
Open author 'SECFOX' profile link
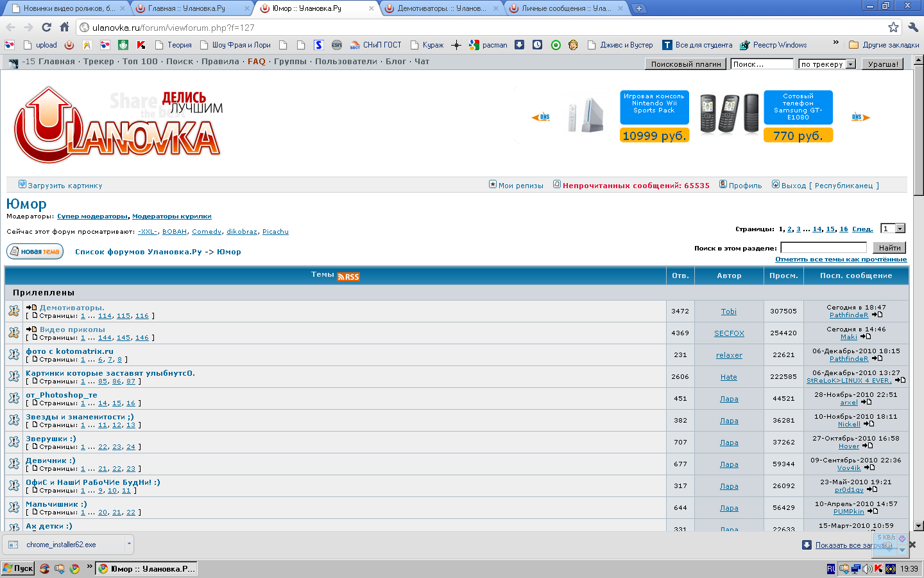(x=729, y=333)
